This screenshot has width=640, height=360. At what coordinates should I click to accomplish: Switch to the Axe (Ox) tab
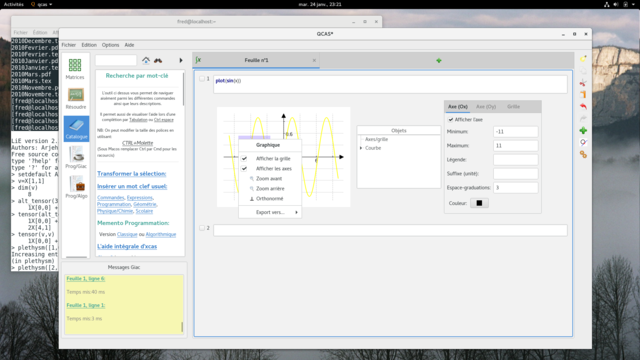[458, 107]
